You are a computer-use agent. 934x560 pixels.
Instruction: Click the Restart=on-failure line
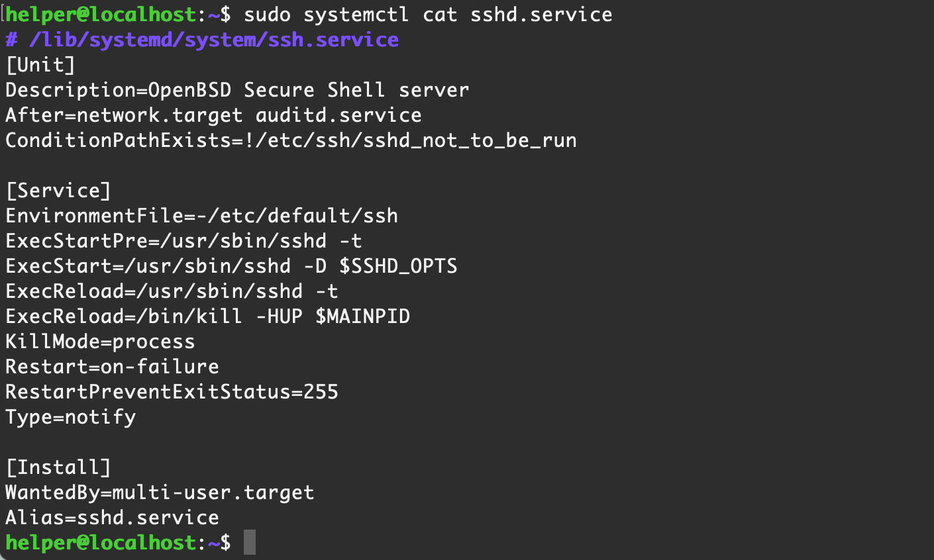(x=112, y=367)
